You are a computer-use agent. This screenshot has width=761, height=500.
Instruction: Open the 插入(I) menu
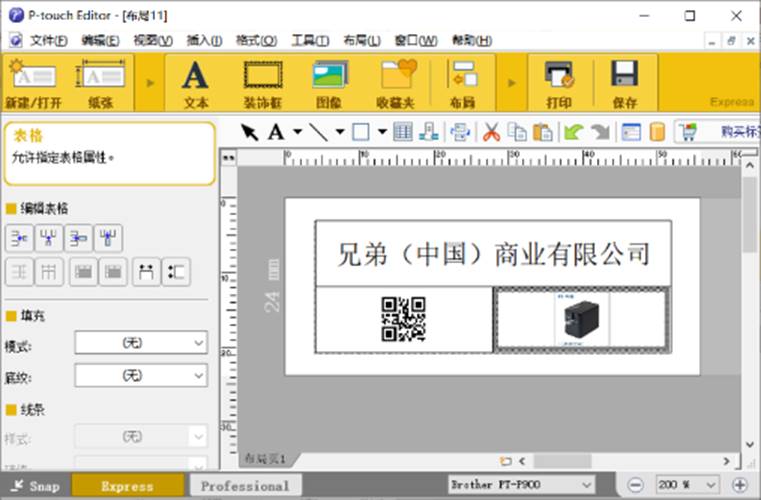coord(204,40)
